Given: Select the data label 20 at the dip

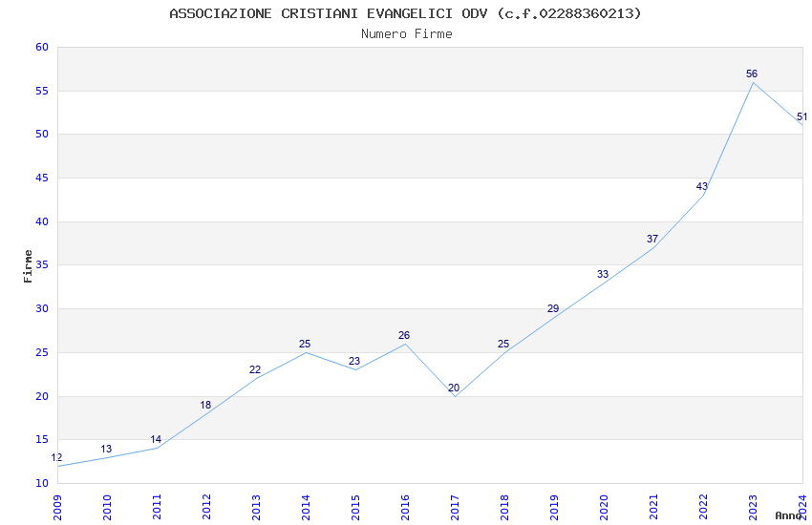Looking at the screenshot, I should (x=454, y=388).
